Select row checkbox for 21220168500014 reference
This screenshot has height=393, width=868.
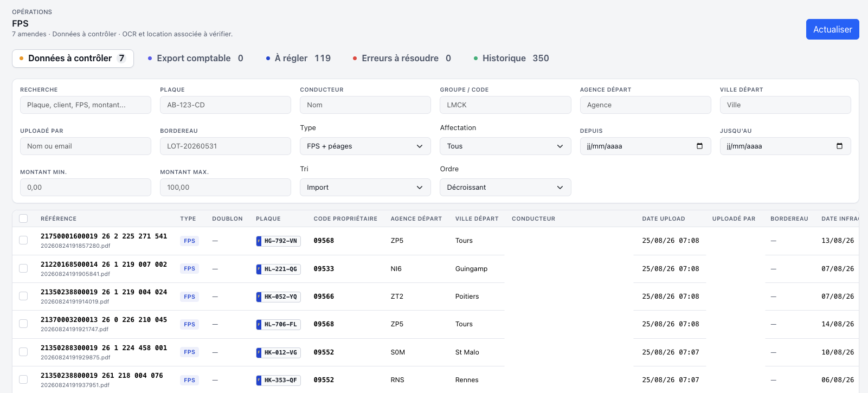point(23,268)
